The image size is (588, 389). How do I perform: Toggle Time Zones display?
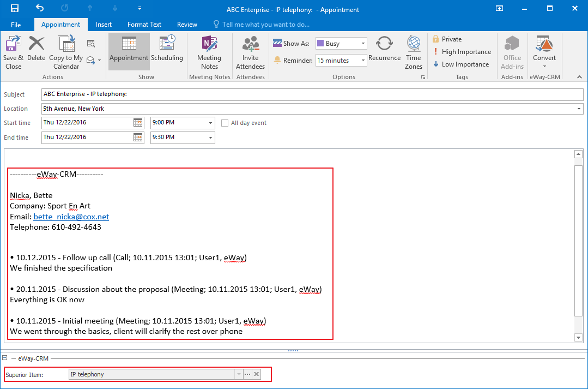click(414, 53)
